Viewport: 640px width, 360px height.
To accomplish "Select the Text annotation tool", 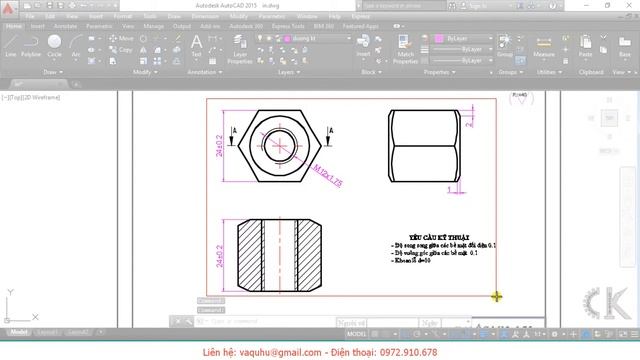I will (x=196, y=46).
